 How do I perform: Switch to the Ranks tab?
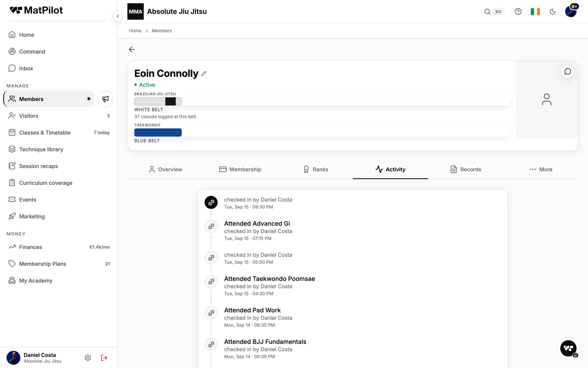coord(315,169)
